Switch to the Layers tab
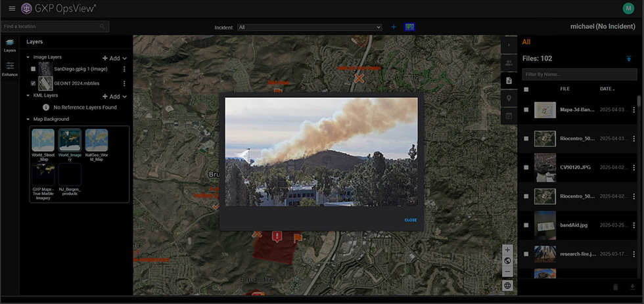Viewport: 644px width, 304px height. tap(10, 44)
